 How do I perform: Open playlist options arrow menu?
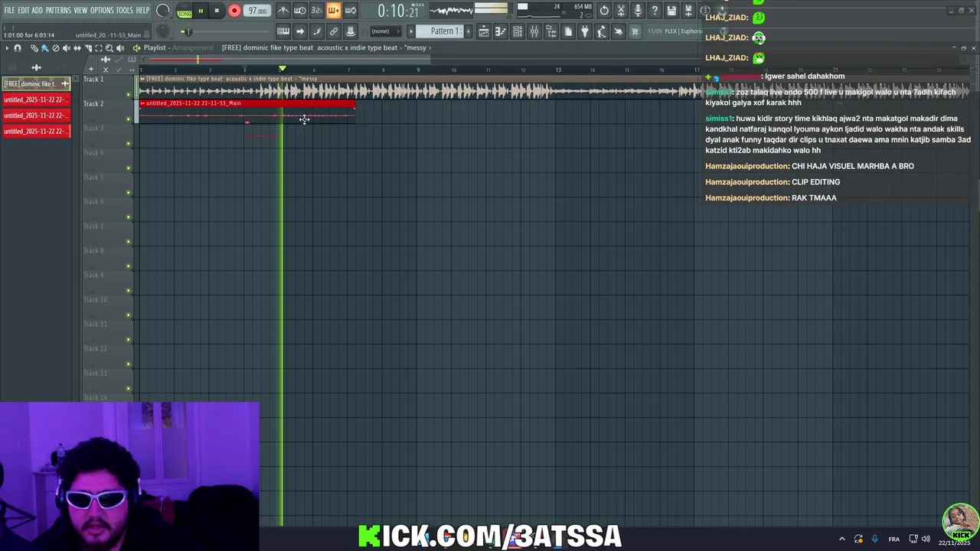(7, 47)
